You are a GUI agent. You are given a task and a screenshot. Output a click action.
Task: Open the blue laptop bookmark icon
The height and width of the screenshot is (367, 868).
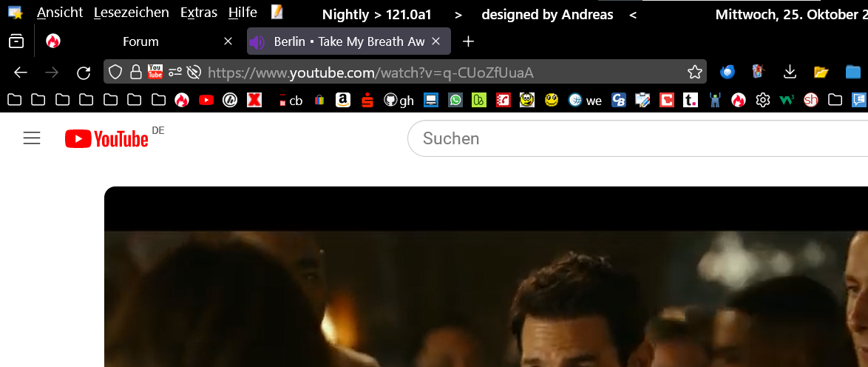pos(431,100)
